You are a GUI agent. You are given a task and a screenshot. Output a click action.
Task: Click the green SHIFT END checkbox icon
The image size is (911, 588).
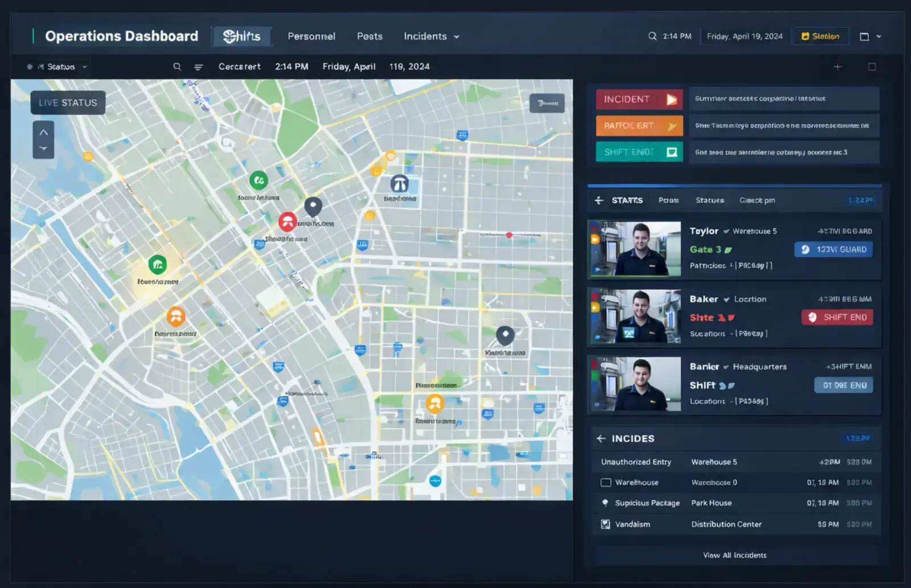point(671,151)
